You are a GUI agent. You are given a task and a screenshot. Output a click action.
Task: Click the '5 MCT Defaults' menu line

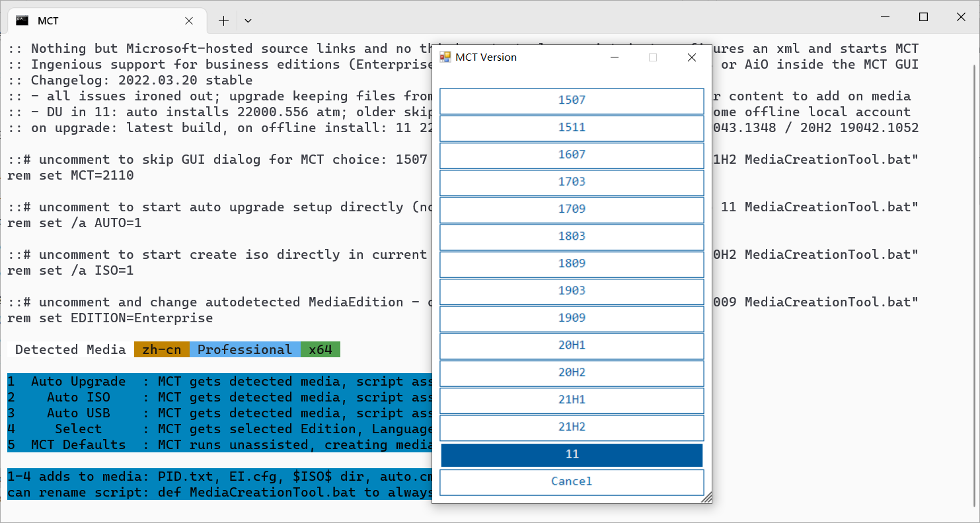click(x=219, y=445)
